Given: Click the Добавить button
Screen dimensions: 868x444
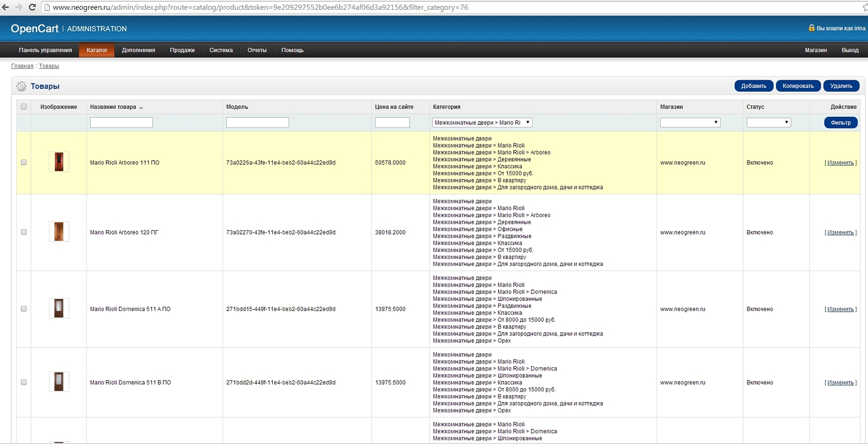Looking at the screenshot, I should (754, 86).
